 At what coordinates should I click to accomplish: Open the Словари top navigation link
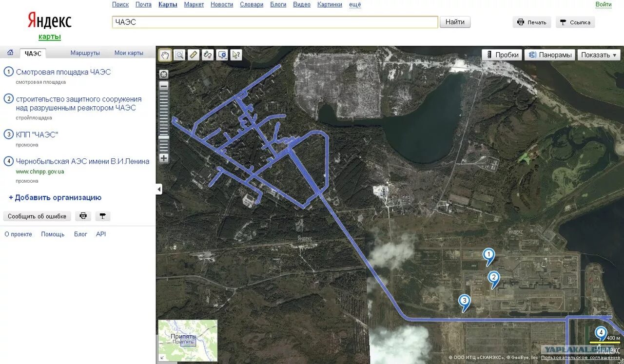coord(252,4)
